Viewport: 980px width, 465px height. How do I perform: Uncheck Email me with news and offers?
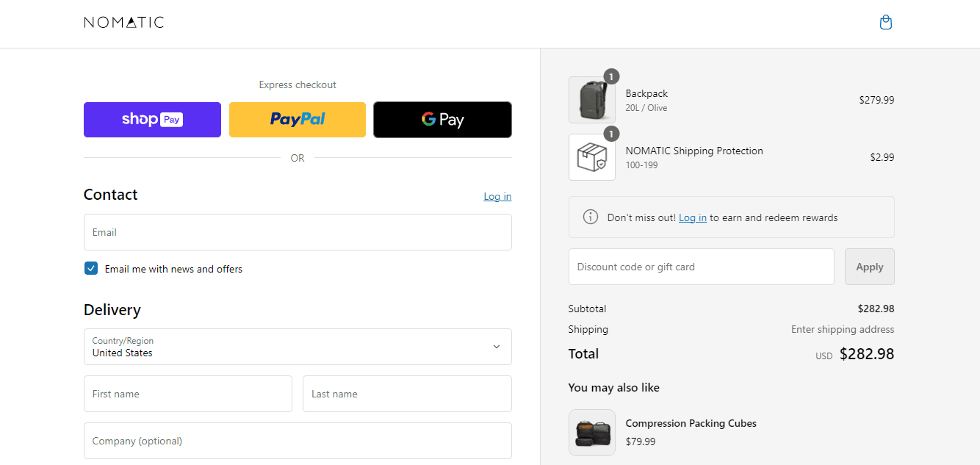coord(91,269)
